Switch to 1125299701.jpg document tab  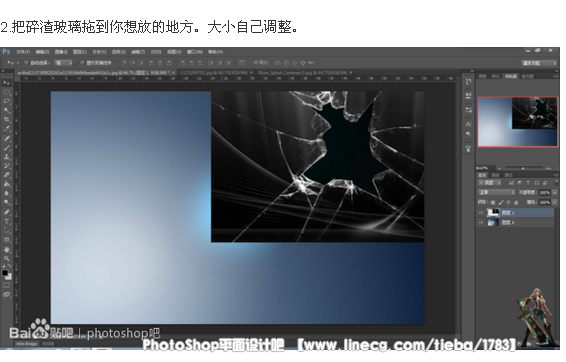tap(215, 73)
